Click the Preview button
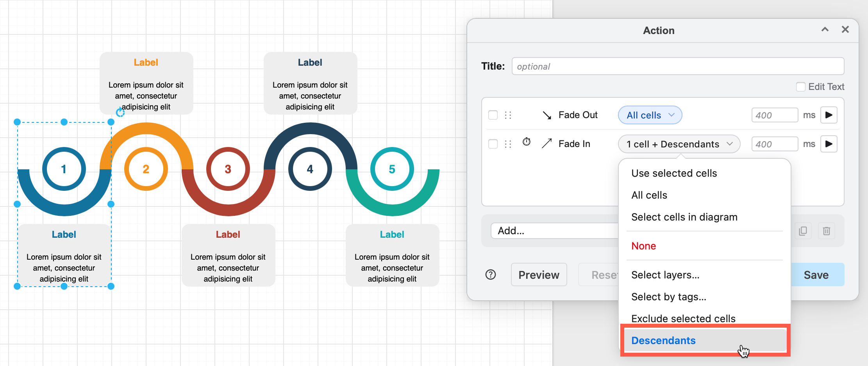The width and height of the screenshot is (868, 366). (x=539, y=274)
